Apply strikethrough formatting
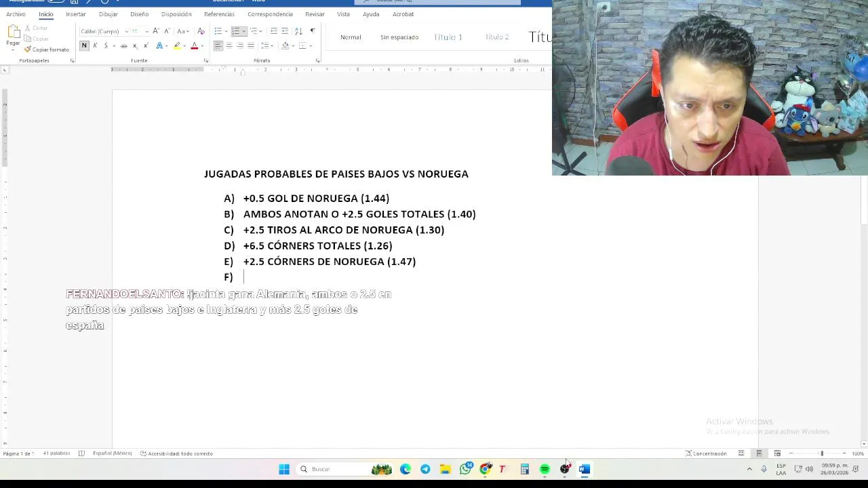Viewport: 868px width, 488px height. tap(123, 45)
